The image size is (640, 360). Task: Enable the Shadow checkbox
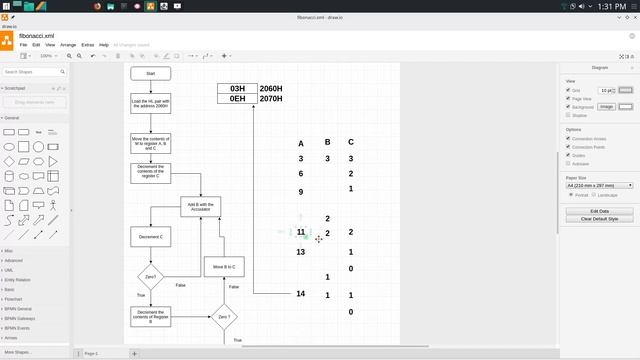[x=568, y=115]
